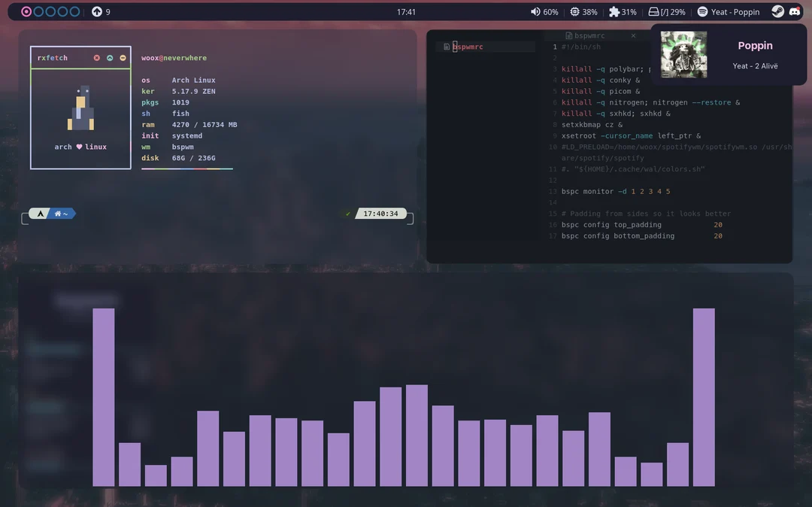Viewport: 812px width, 507px height.
Task: Click the Spotify icon in the status bar
Action: (701, 11)
